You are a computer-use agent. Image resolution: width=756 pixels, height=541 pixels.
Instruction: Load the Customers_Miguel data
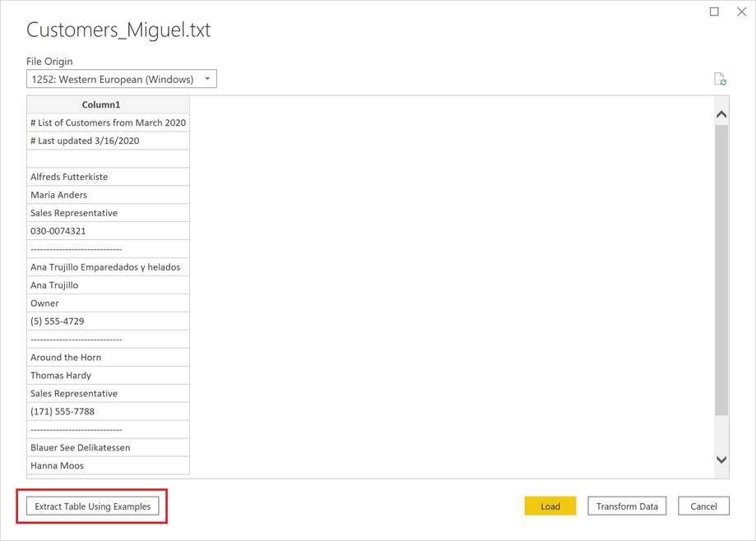550,506
